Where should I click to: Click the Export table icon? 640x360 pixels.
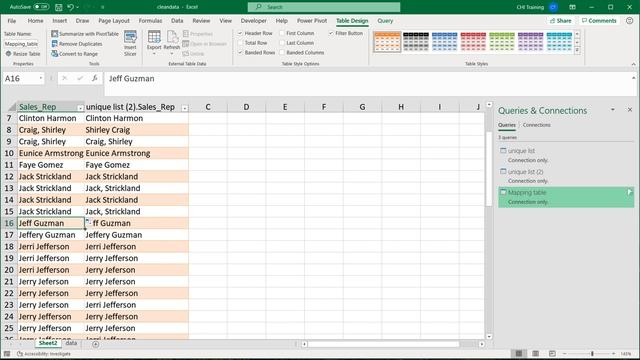(154, 37)
